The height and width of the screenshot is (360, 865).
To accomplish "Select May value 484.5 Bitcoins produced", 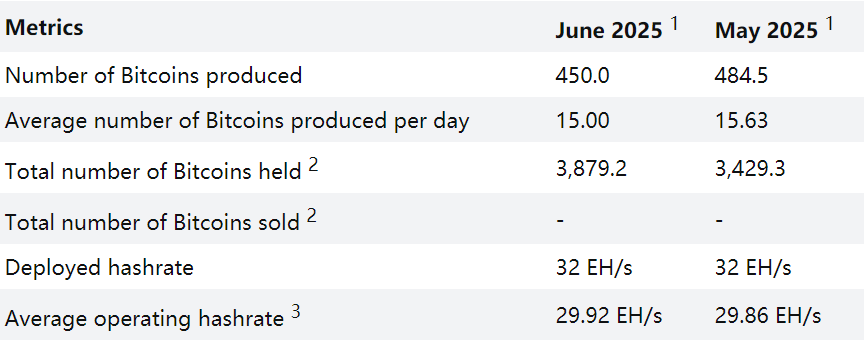I will coord(741,76).
